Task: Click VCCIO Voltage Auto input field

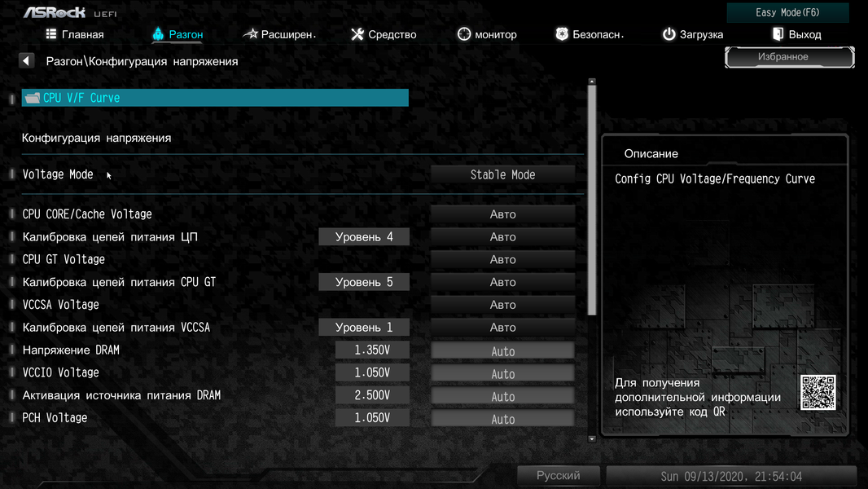Action: [502, 373]
